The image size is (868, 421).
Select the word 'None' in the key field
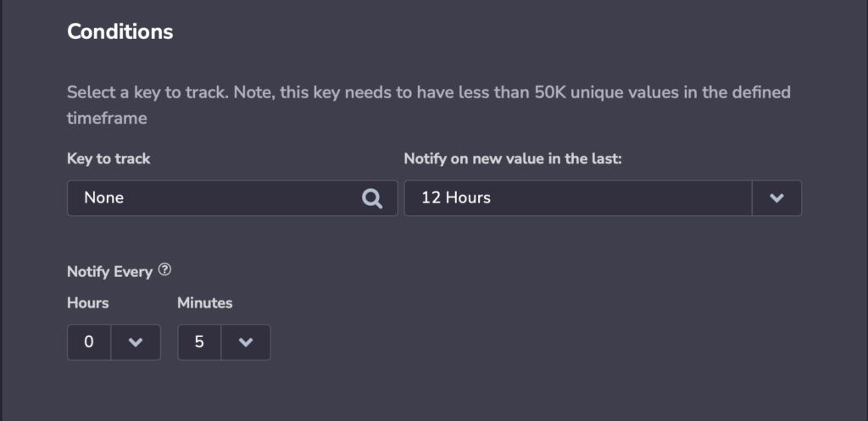tap(103, 198)
